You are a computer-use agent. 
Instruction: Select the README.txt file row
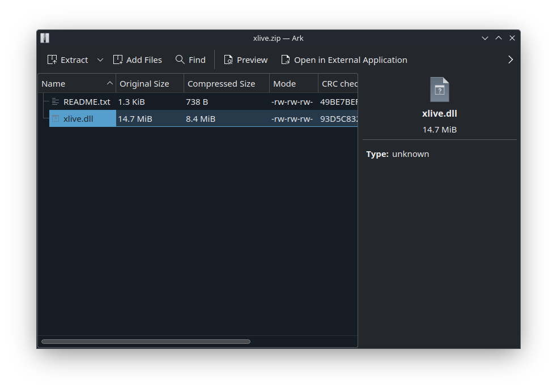tap(203, 102)
